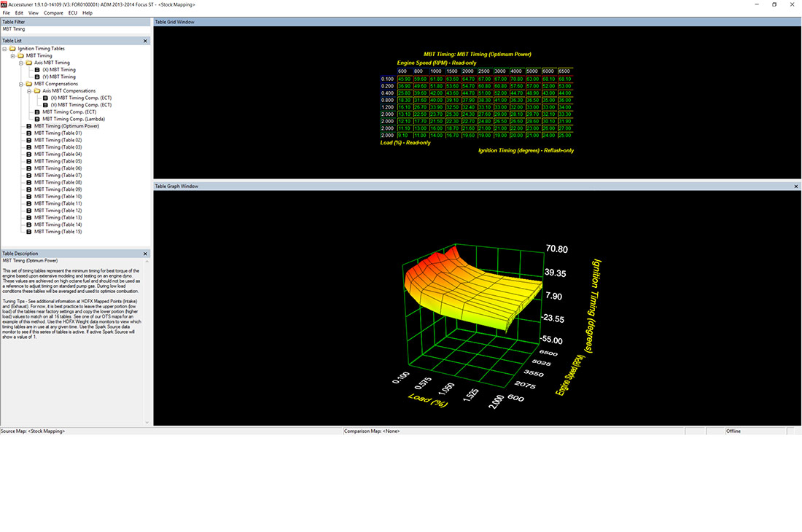Click table icon beside MBT Timing Comp. (Lambda)
This screenshot has height=532, width=802.
[x=37, y=119]
